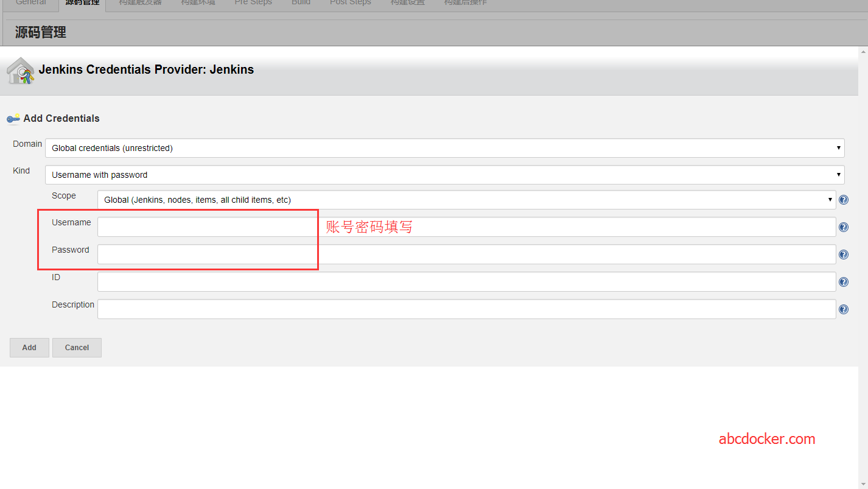Image resolution: width=868 pixels, height=489 pixels.
Task: Open the Post Steps tab
Action: [350, 3]
